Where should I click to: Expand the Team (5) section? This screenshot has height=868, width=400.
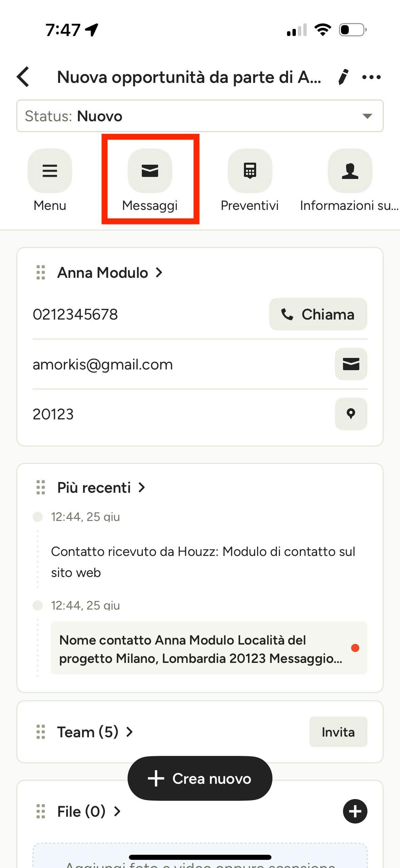95,732
